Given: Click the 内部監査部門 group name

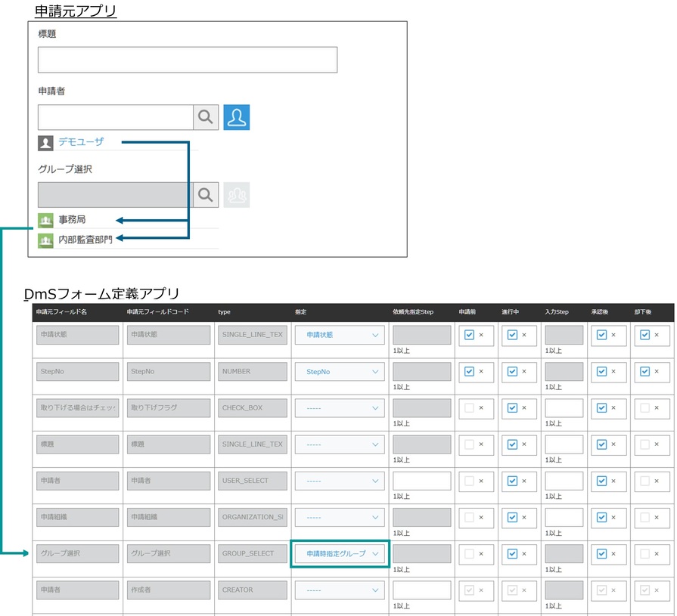Looking at the screenshot, I should (85, 240).
